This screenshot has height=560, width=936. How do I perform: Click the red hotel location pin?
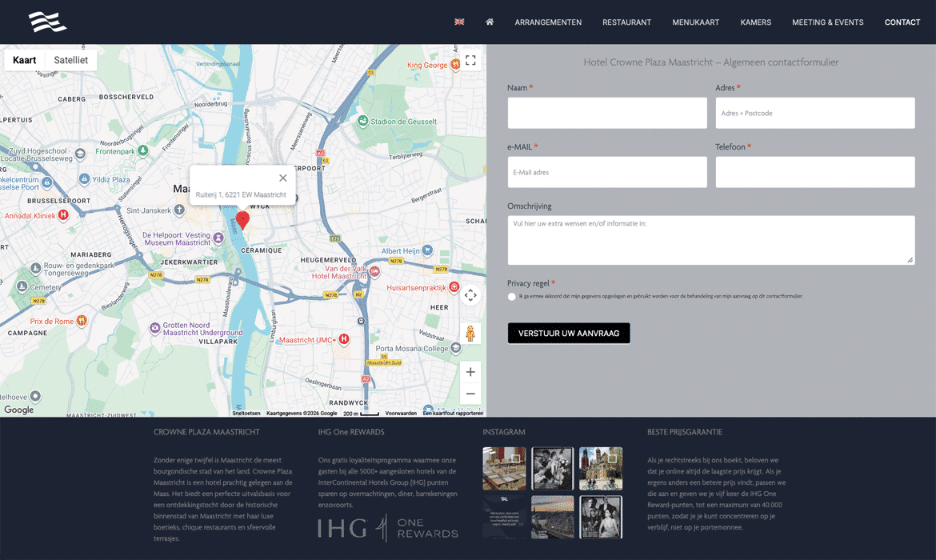point(242,220)
